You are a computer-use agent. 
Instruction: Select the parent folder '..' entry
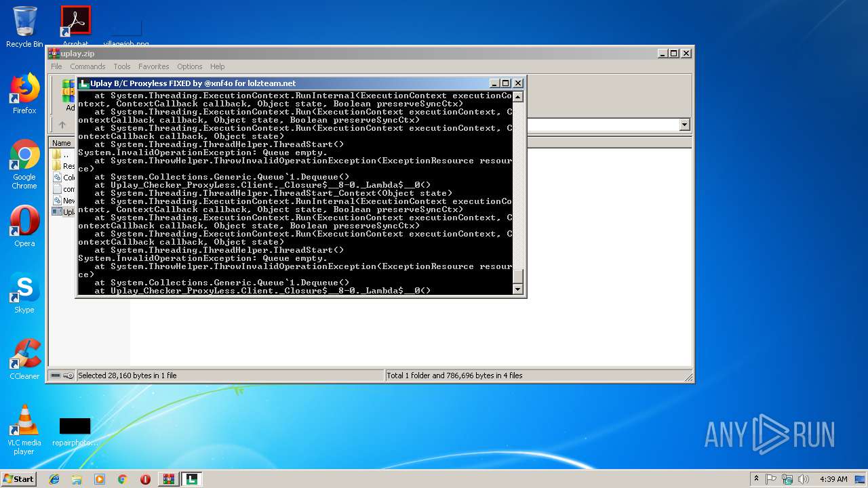62,155
